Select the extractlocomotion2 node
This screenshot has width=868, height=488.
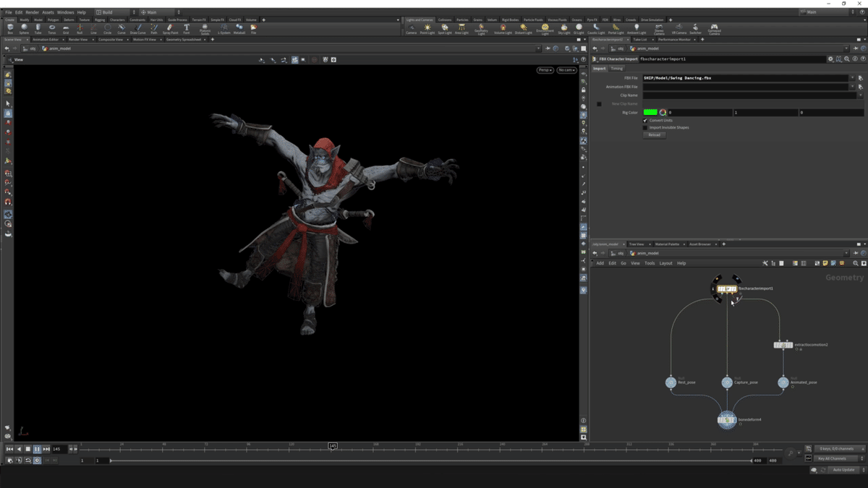[783, 346]
